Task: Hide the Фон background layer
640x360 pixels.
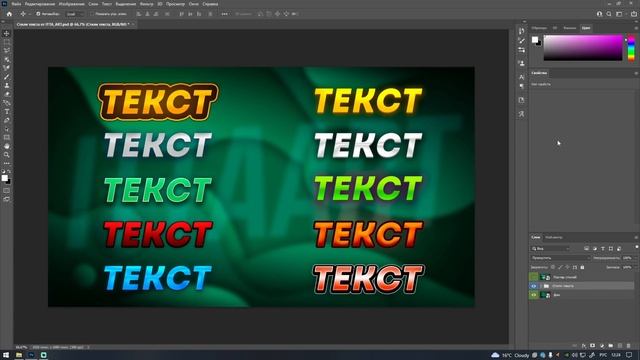Action: (x=533, y=295)
